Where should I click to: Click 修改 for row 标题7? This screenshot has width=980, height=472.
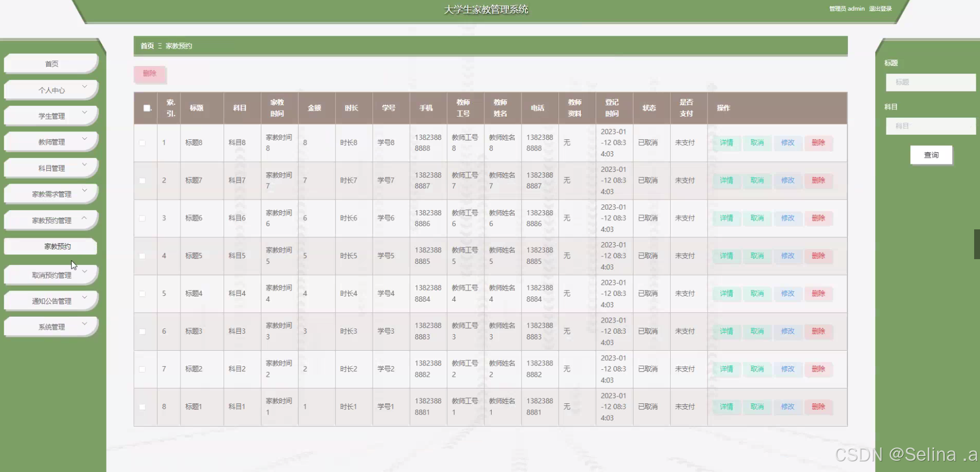788,180
